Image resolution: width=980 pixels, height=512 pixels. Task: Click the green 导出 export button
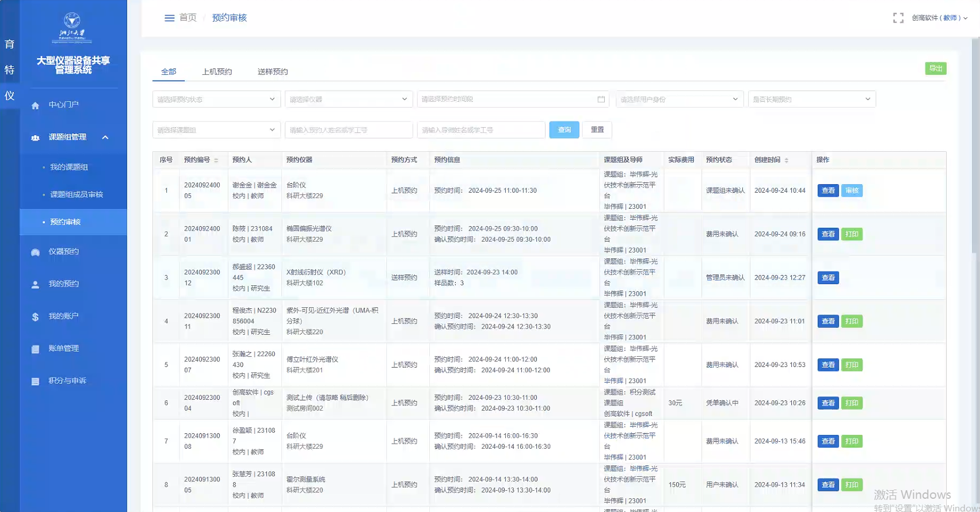936,68
